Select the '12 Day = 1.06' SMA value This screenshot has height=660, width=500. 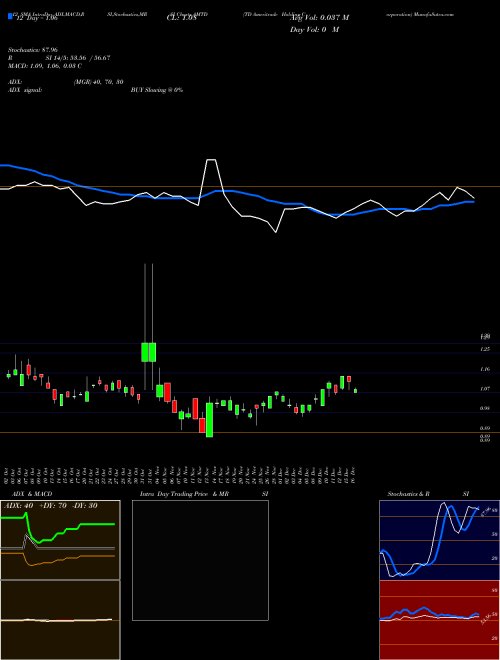[35, 18]
